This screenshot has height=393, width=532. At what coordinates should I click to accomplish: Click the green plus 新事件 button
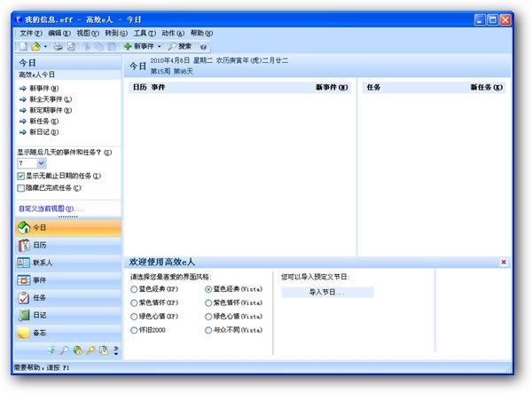pos(139,46)
